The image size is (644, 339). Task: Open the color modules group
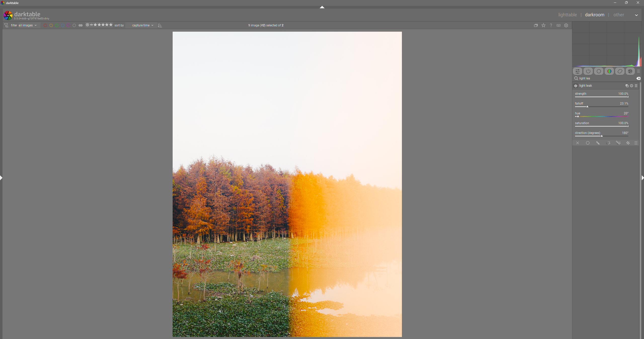click(609, 71)
